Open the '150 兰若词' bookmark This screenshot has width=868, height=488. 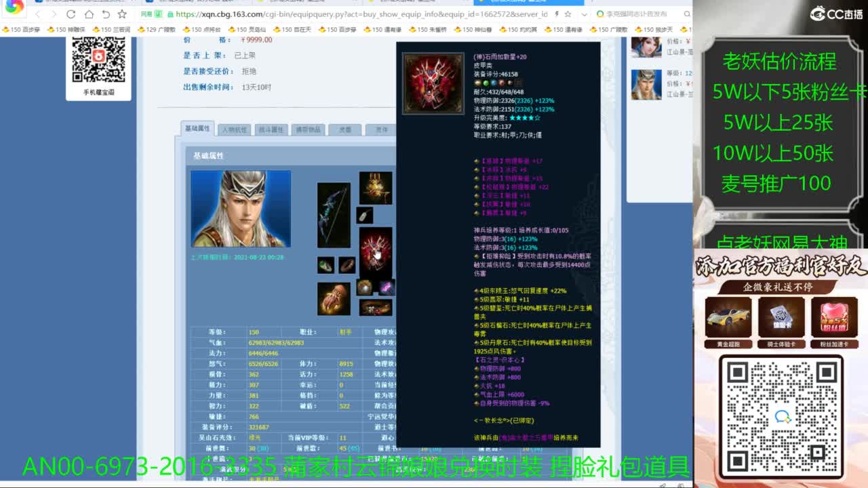pos(111,30)
